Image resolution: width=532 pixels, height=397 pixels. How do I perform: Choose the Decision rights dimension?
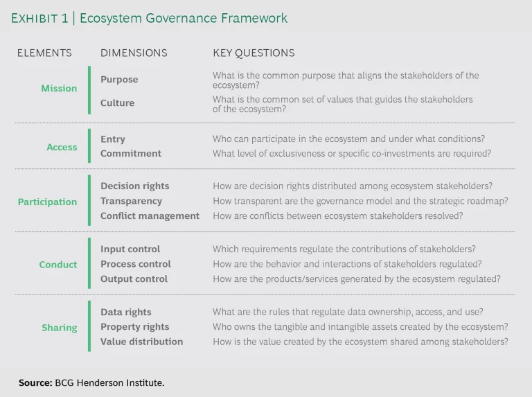click(x=134, y=186)
